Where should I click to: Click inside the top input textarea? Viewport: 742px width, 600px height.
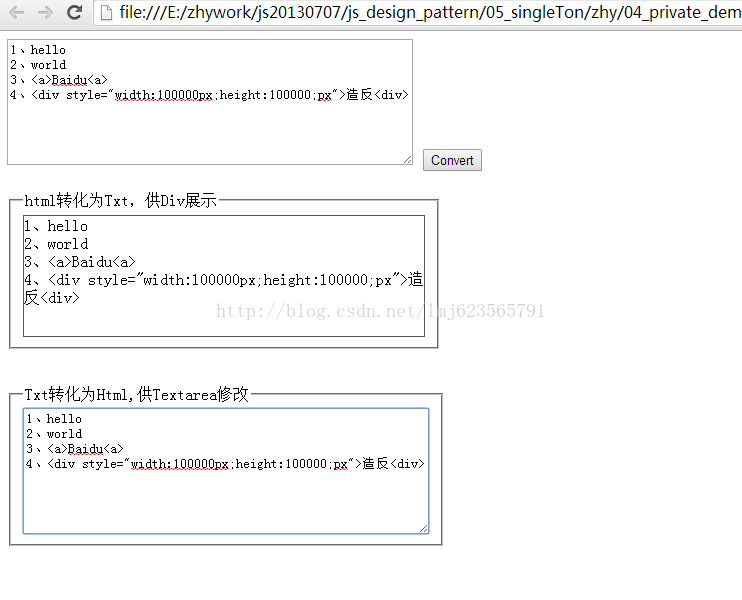coord(210,102)
